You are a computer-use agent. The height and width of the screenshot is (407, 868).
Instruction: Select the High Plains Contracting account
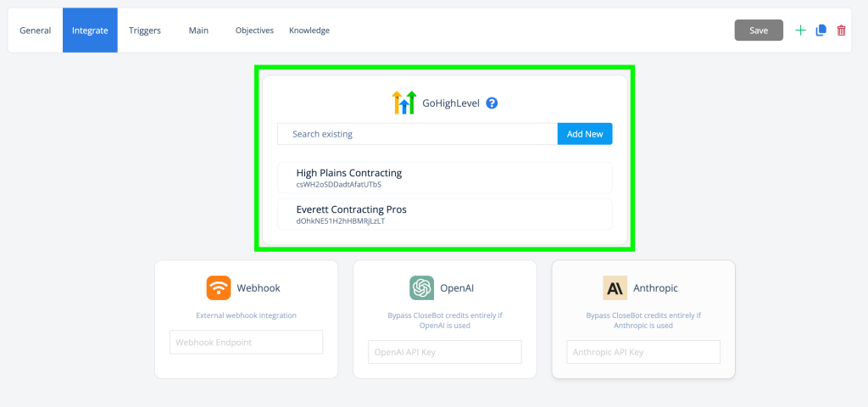[x=444, y=178]
